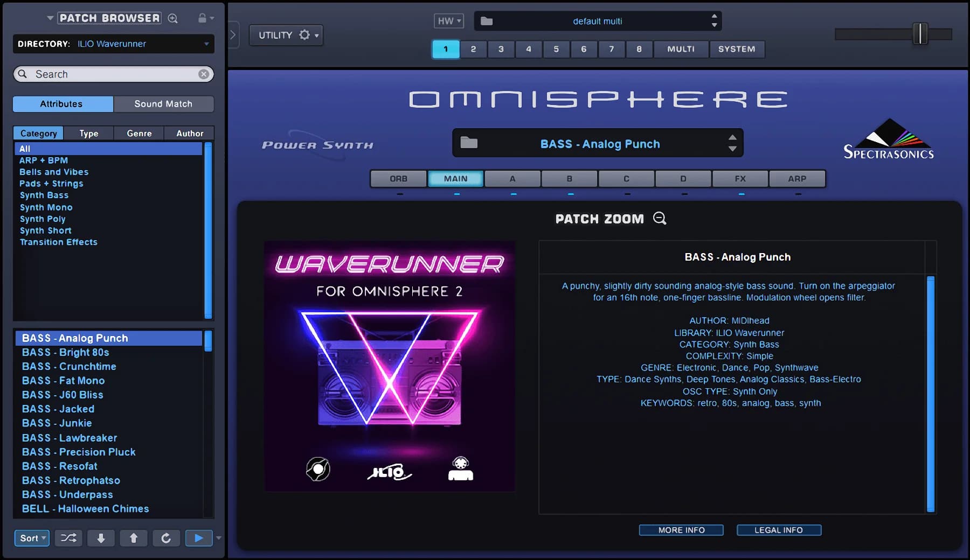Click the clear search X icon
The width and height of the screenshot is (970, 560).
[203, 74]
